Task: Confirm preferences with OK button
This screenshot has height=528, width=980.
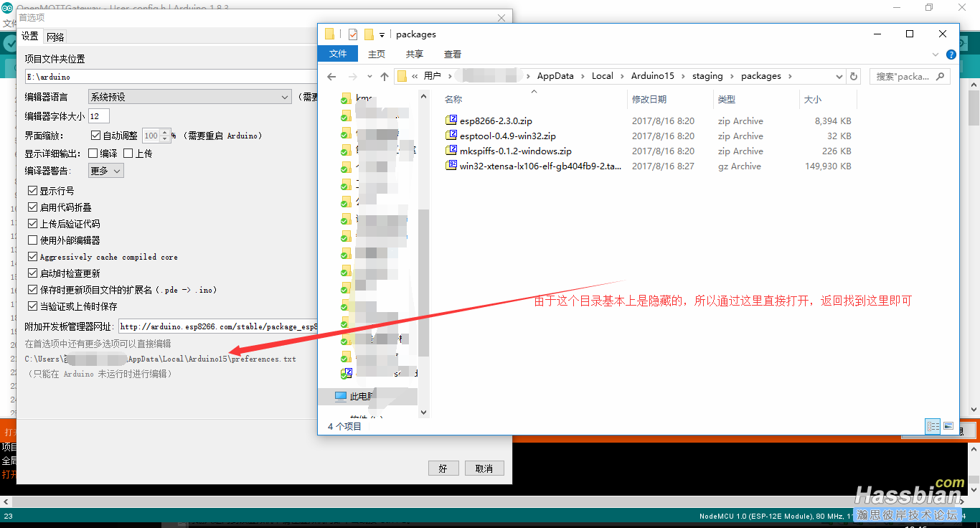Action: [443, 468]
